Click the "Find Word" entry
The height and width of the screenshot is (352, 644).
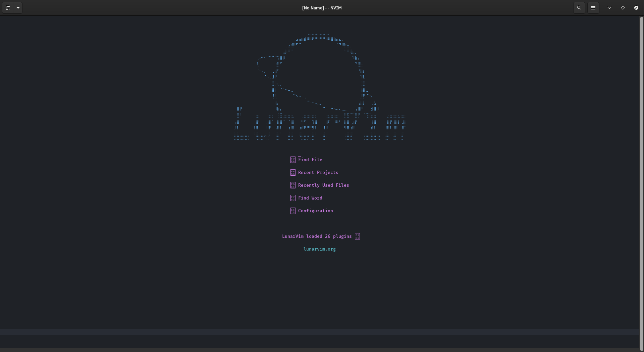[310, 198]
